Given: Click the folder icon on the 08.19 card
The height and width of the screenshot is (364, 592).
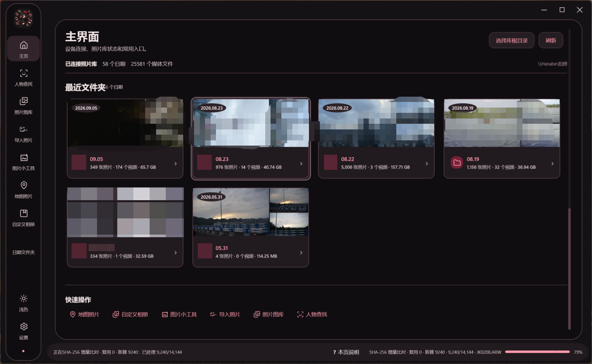Looking at the screenshot, I should tap(457, 163).
